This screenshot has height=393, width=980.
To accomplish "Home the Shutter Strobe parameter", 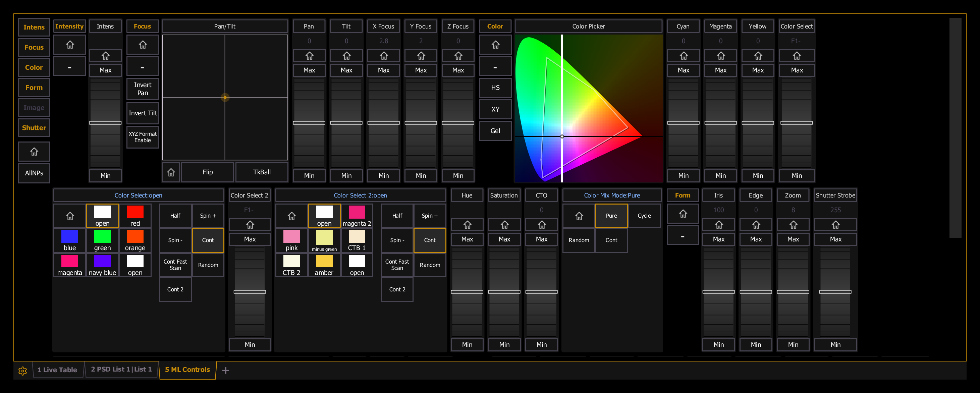I will coord(835,225).
